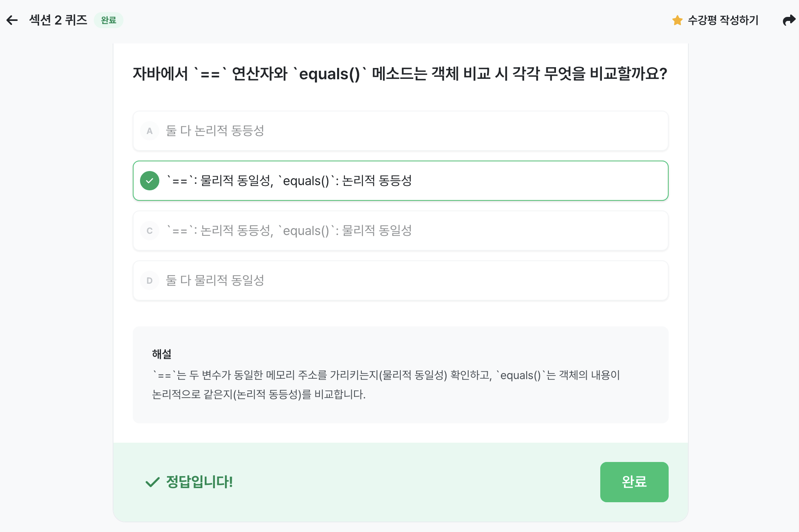Select the A option letter badge
Viewport: 799px width, 532px height.
point(150,131)
